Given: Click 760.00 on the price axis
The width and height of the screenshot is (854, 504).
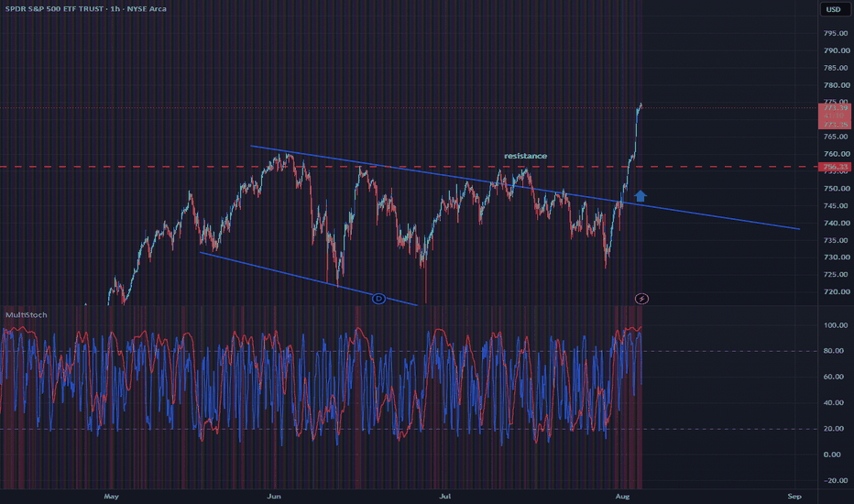Looking at the screenshot, I should [837, 154].
